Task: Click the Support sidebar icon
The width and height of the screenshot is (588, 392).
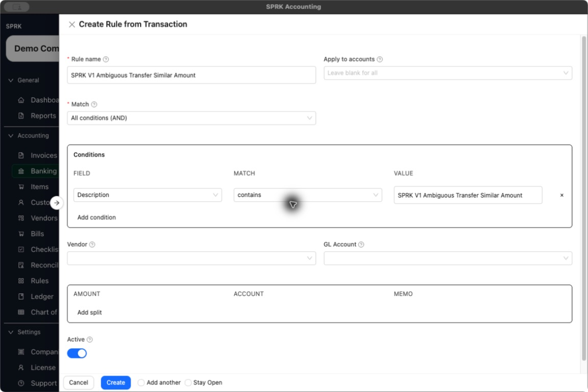Action: pyautogui.click(x=21, y=383)
